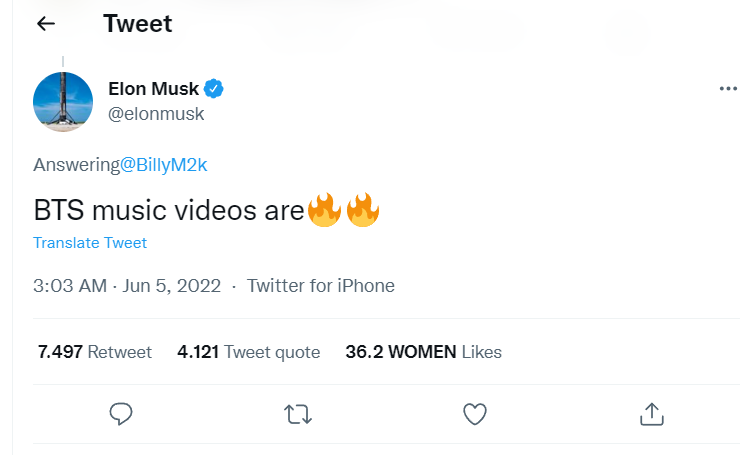
Task: Retweet using the arrows icon
Action: (x=298, y=413)
